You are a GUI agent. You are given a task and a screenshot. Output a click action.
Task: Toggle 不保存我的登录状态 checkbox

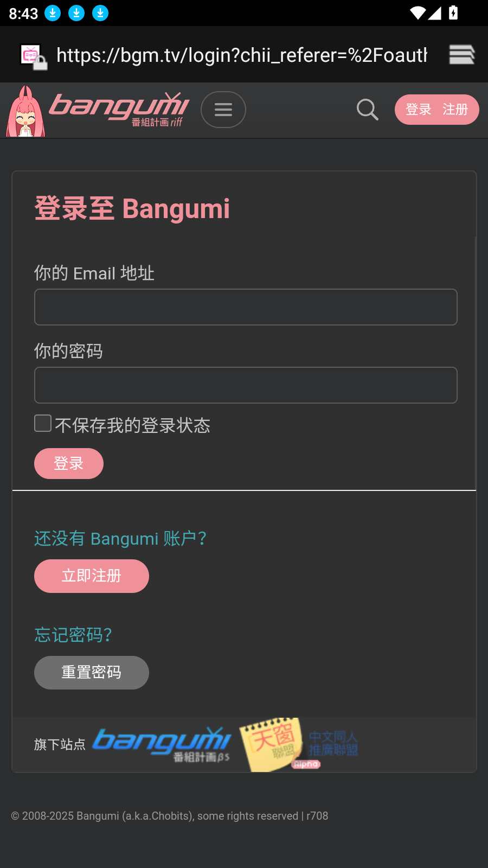pyautogui.click(x=43, y=424)
